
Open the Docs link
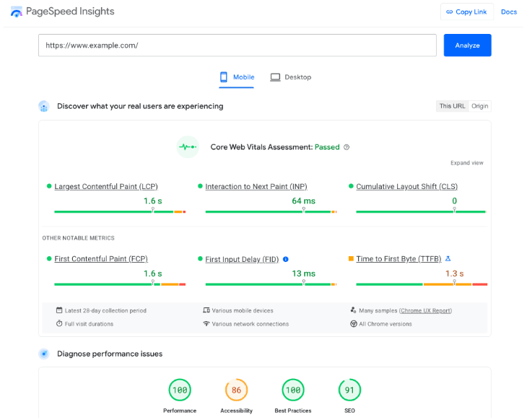pos(509,12)
